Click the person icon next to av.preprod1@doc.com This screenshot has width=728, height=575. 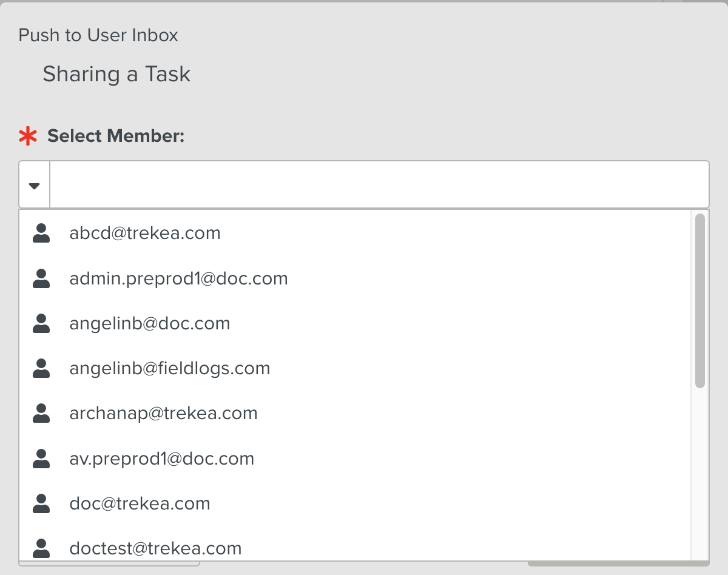click(41, 459)
